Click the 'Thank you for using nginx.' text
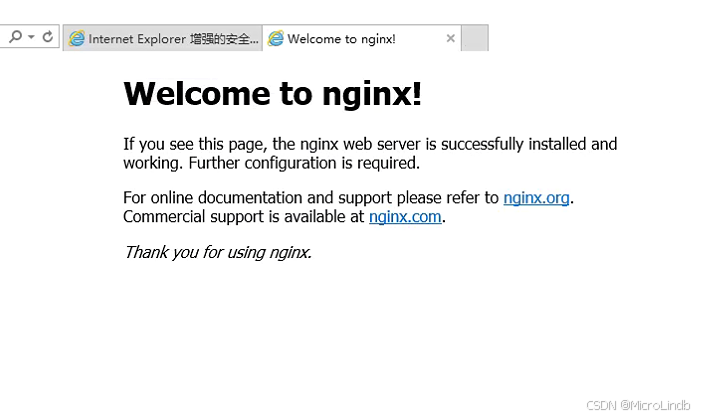This screenshot has width=708, height=418. (x=218, y=252)
